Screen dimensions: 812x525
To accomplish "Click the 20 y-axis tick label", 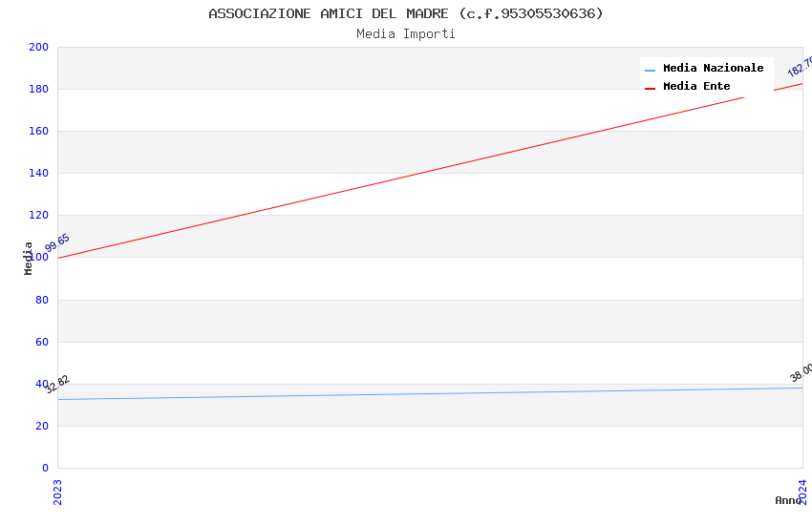I will pos(42,427).
